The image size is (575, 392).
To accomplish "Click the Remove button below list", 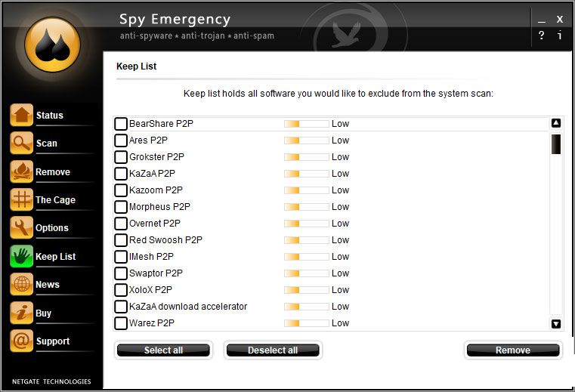I will pyautogui.click(x=512, y=350).
